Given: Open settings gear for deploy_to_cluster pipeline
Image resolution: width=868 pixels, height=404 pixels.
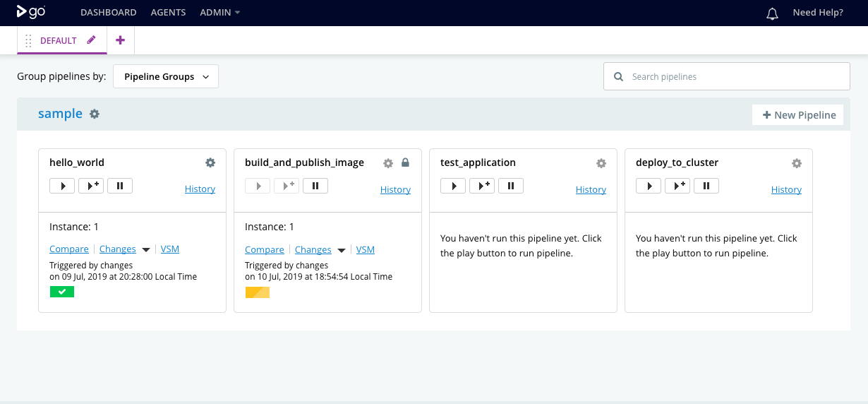Looking at the screenshot, I should tap(797, 163).
